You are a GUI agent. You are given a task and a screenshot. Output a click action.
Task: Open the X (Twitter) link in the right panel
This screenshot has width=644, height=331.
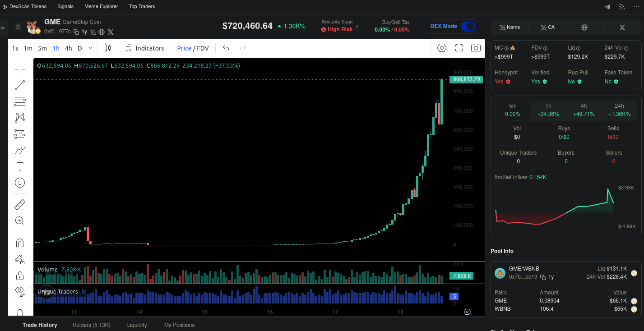pos(622,28)
